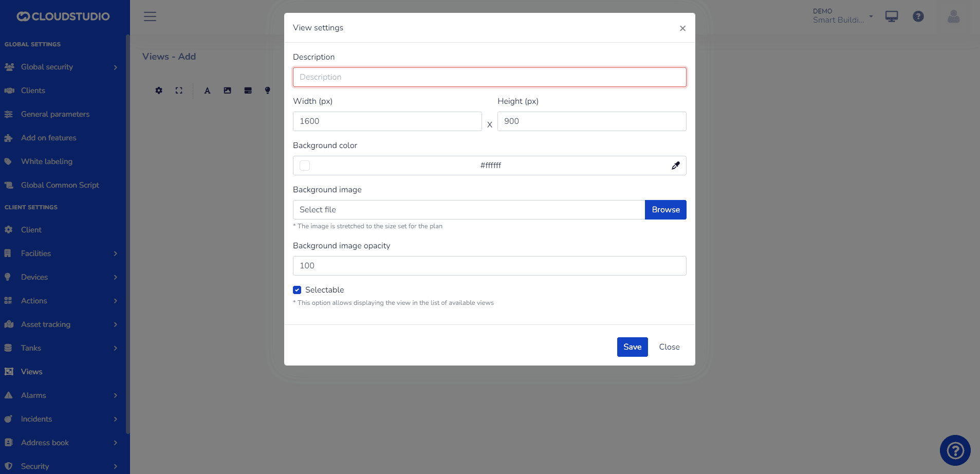Viewport: 980px width, 474px height.
Task: Select the text tool icon
Action: click(x=207, y=90)
